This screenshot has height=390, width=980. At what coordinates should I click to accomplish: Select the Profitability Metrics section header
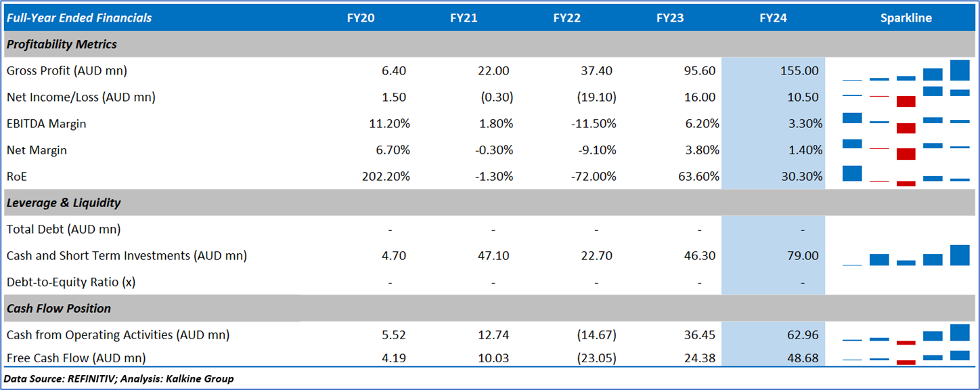[x=62, y=45]
